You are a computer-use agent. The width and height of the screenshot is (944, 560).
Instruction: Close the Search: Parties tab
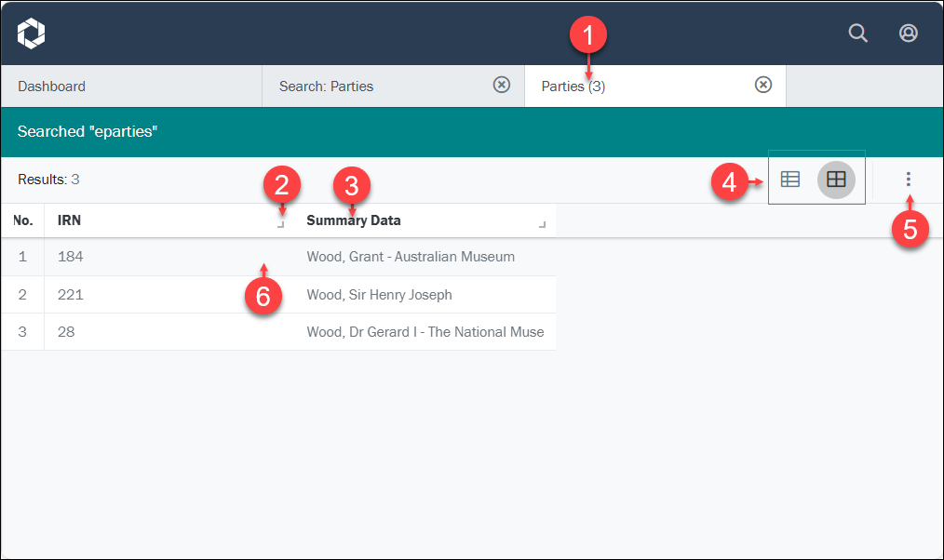coord(501,86)
